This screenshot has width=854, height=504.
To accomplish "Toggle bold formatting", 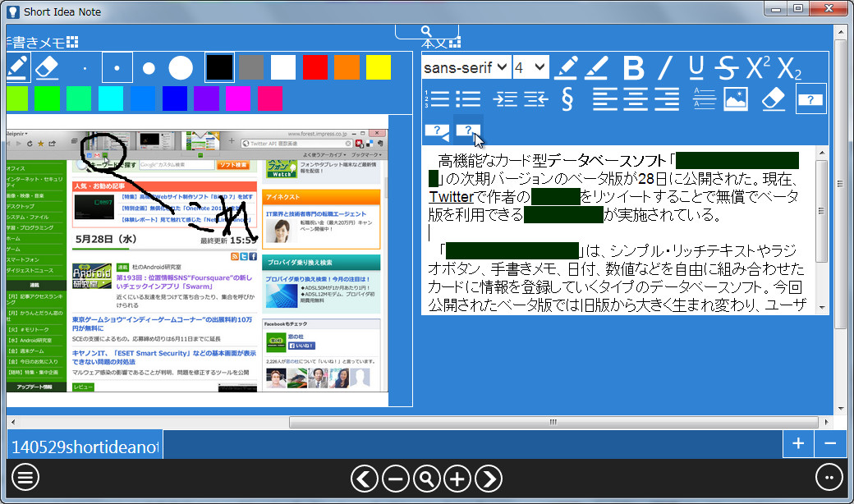I will tap(633, 68).
